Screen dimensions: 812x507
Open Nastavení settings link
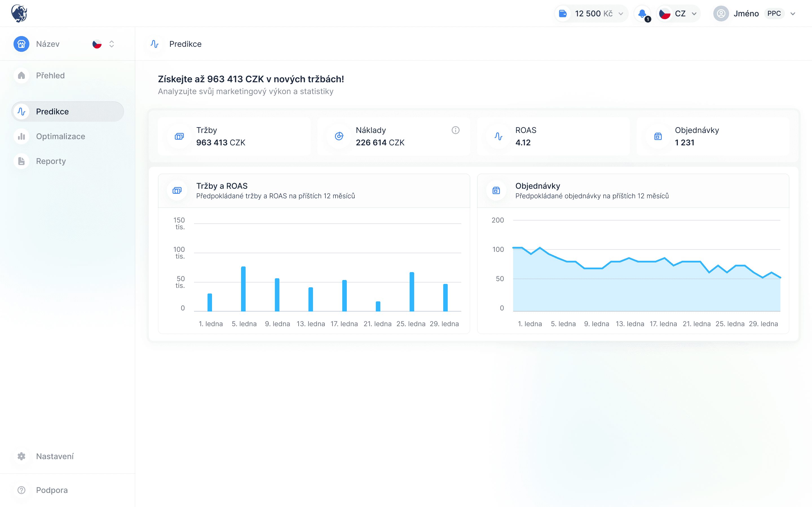[55, 456]
